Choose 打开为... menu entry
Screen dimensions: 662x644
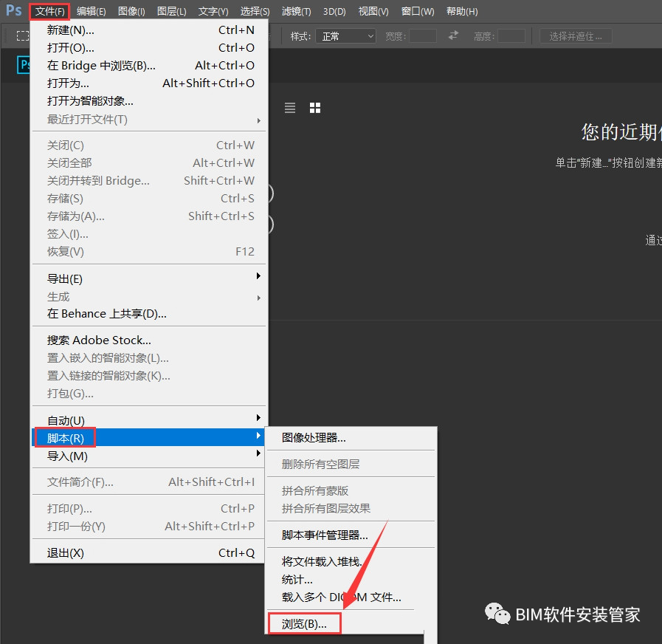tap(149, 83)
